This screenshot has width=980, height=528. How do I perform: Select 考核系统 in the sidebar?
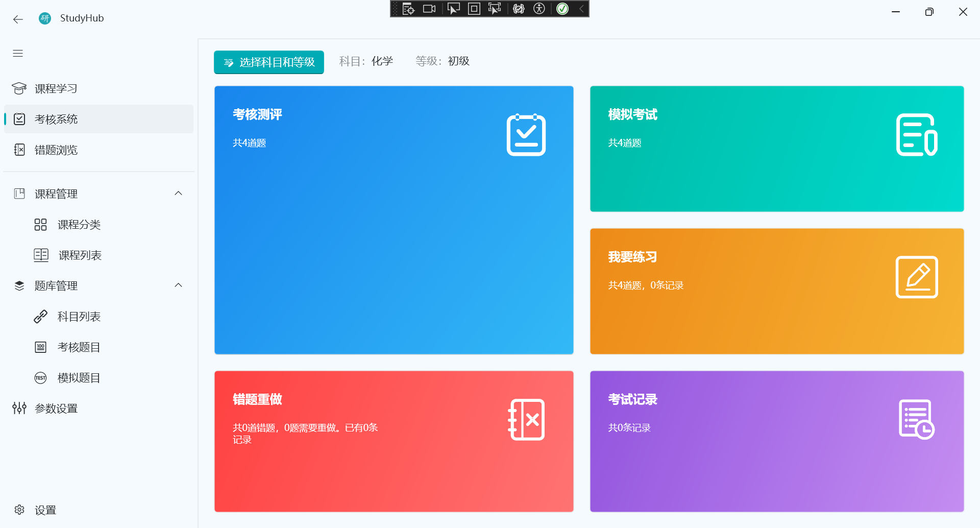click(x=99, y=119)
